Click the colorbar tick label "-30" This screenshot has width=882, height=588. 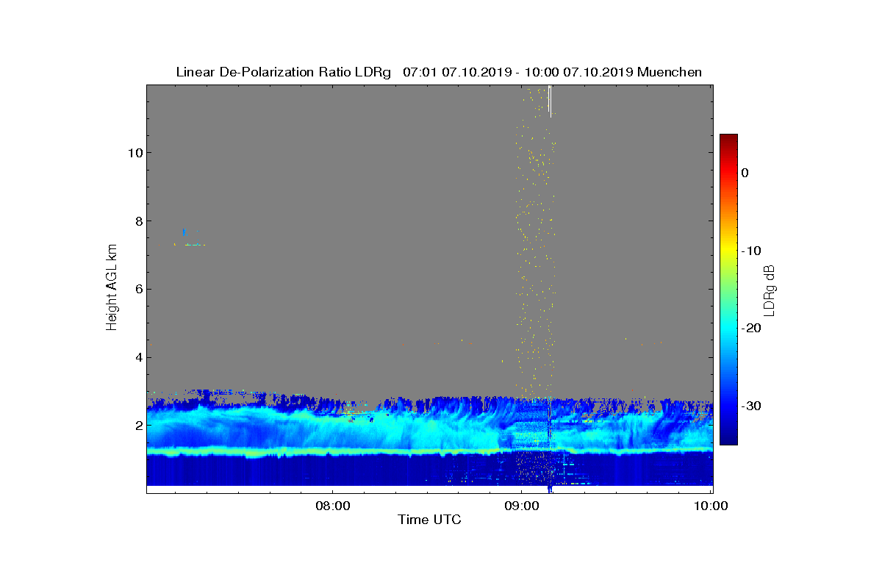coord(751,406)
